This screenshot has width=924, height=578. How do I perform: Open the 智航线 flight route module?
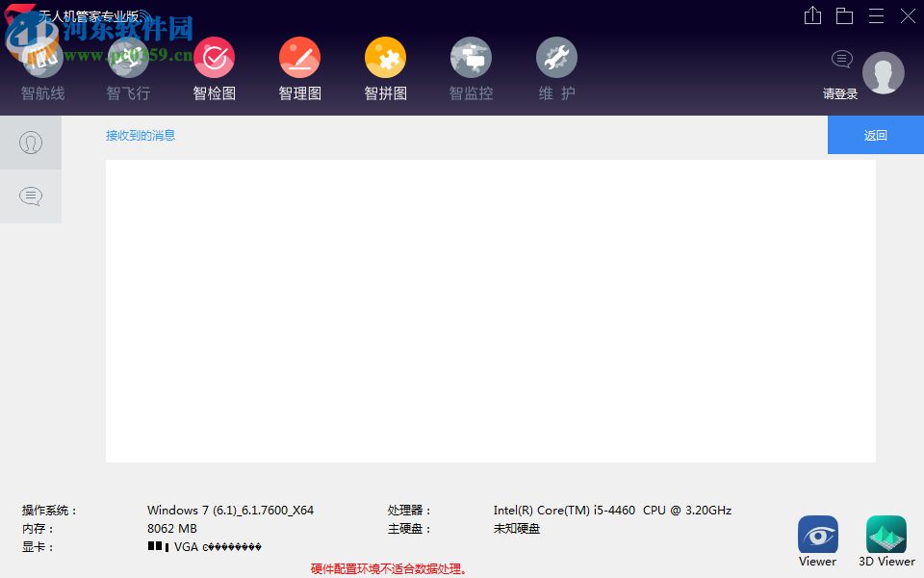42,67
